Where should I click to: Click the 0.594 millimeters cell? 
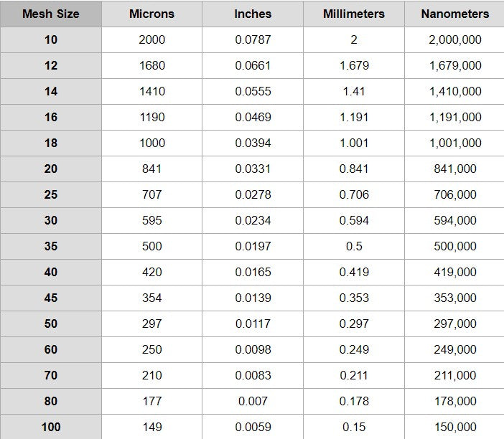point(354,221)
